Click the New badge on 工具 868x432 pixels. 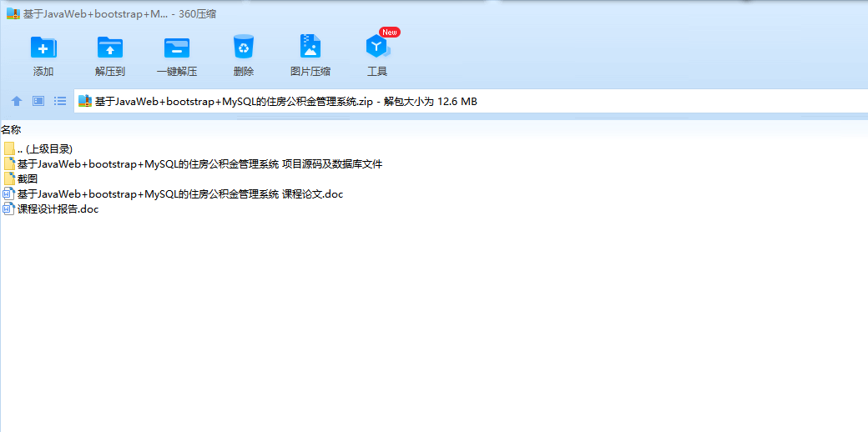click(390, 32)
